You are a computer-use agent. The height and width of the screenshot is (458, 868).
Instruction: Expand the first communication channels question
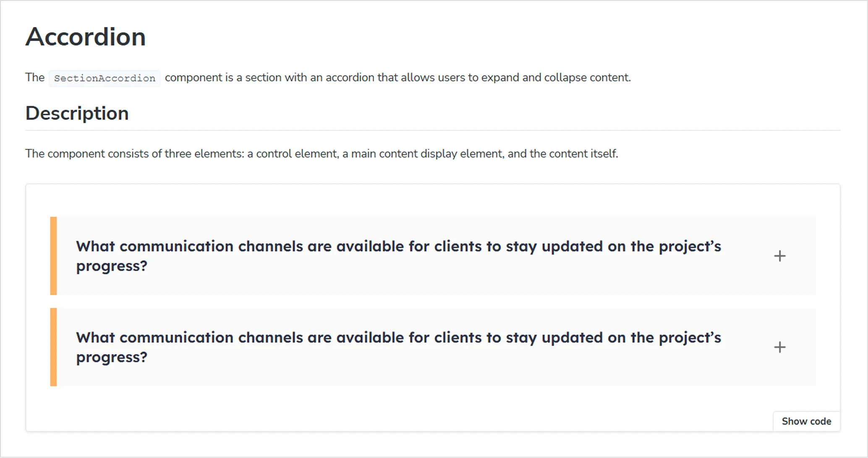[x=398, y=256]
